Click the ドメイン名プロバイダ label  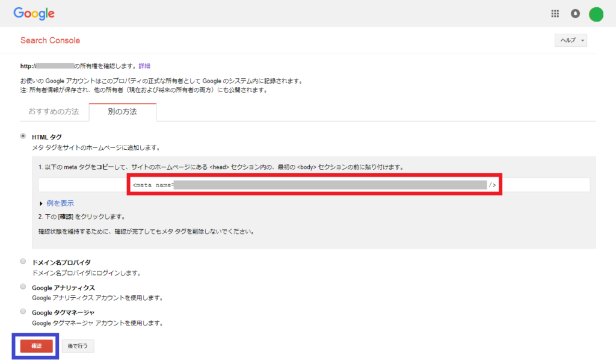(x=61, y=262)
